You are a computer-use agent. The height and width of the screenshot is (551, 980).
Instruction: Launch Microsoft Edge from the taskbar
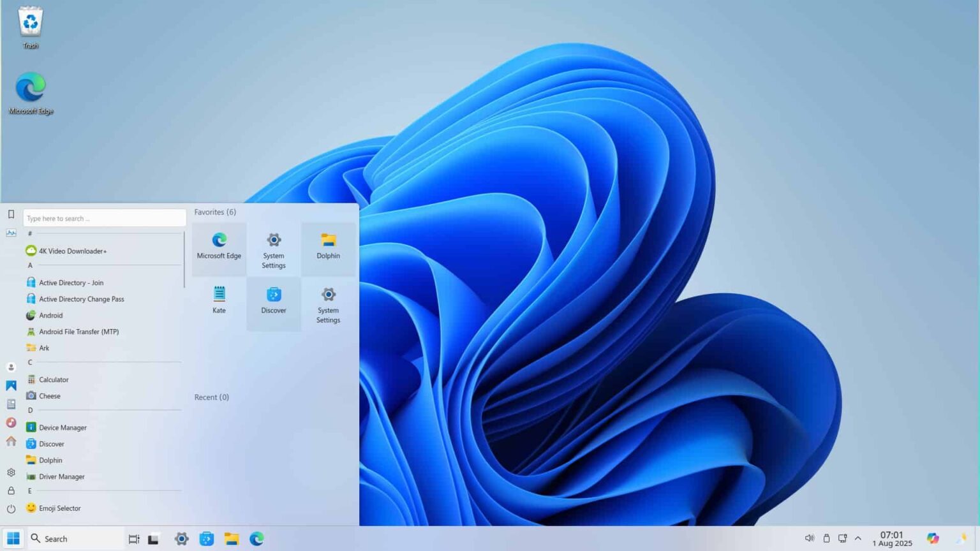click(x=256, y=538)
